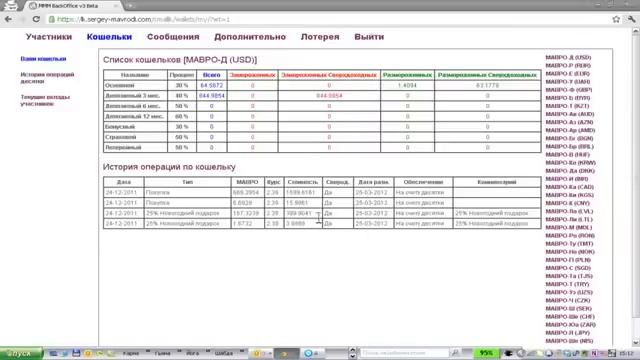Select wallet МАВРО-С (SGD)
Viewport: 640px width, 360px height.
[x=568, y=268]
